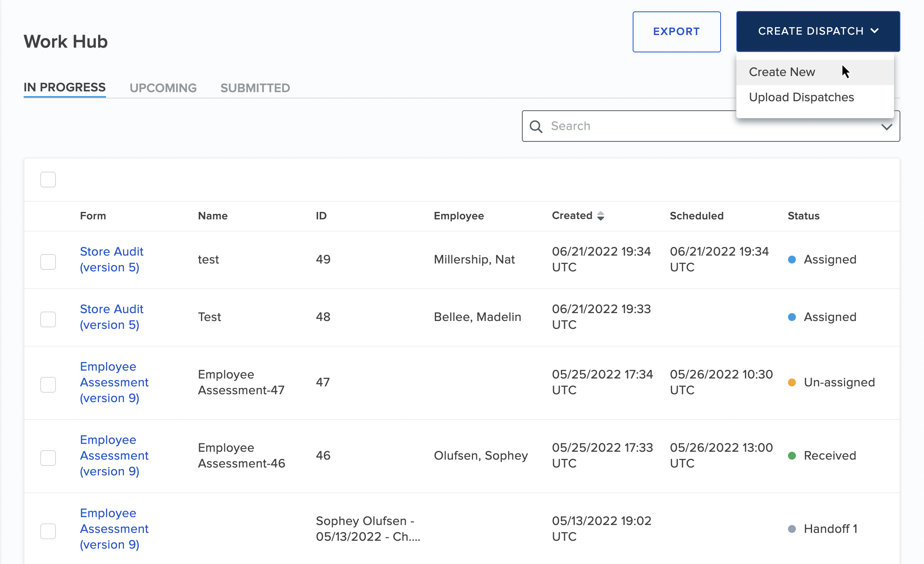Click the name cell 'test' in row 49
This screenshot has height=564, width=924.
(208, 260)
